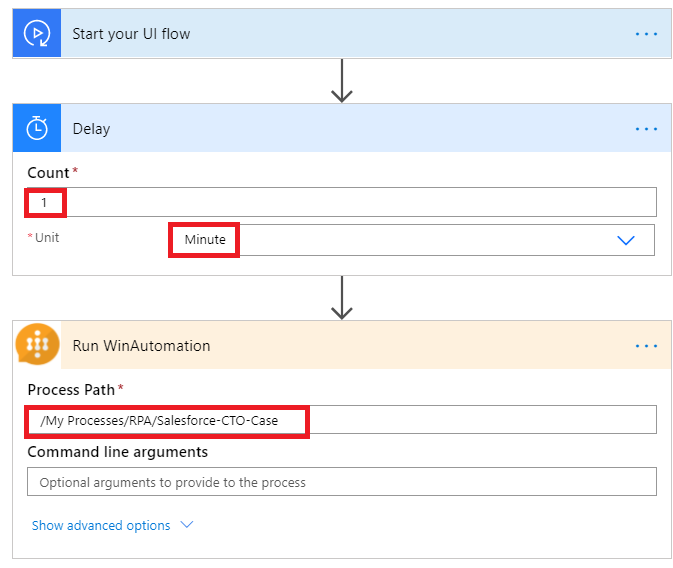Image resolution: width=673 pixels, height=568 pixels.
Task: Click the arrow between Start and Delay steps
Action: (x=342, y=81)
